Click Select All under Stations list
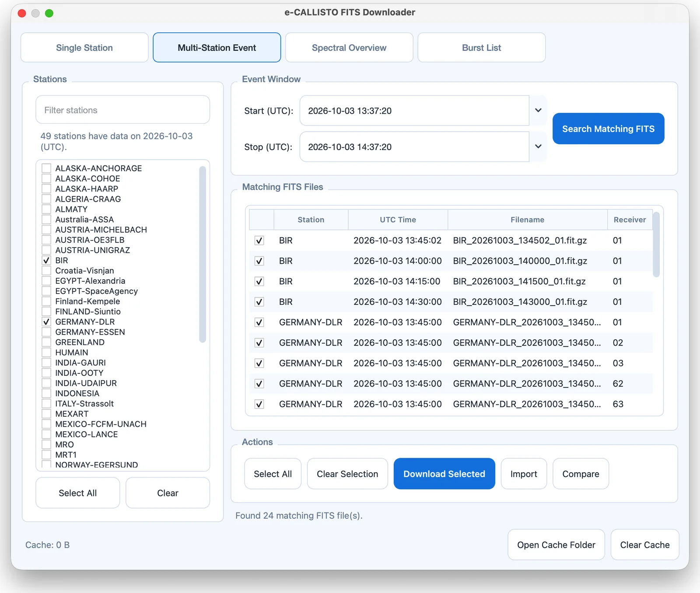This screenshot has width=700, height=593. pos(78,493)
